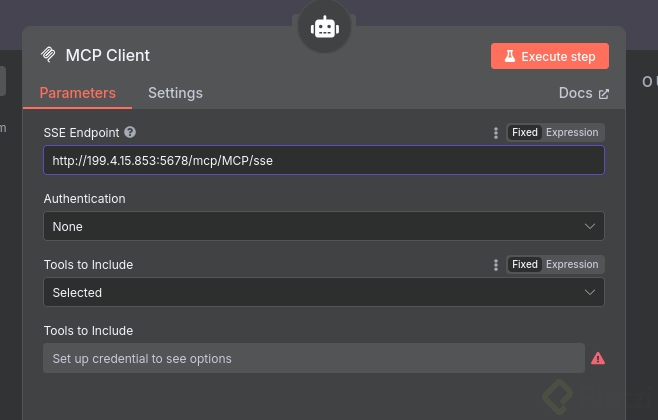Set Tools to Include to Expression mode
Screen dimensions: 658x420
572,265
